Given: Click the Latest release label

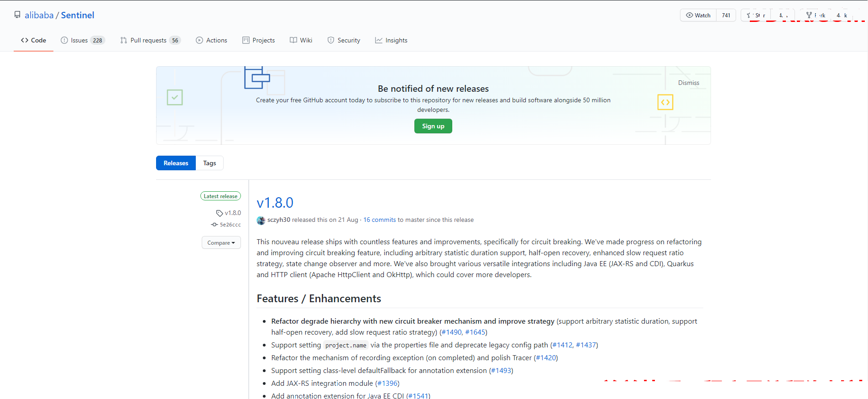Looking at the screenshot, I should tap(220, 196).
